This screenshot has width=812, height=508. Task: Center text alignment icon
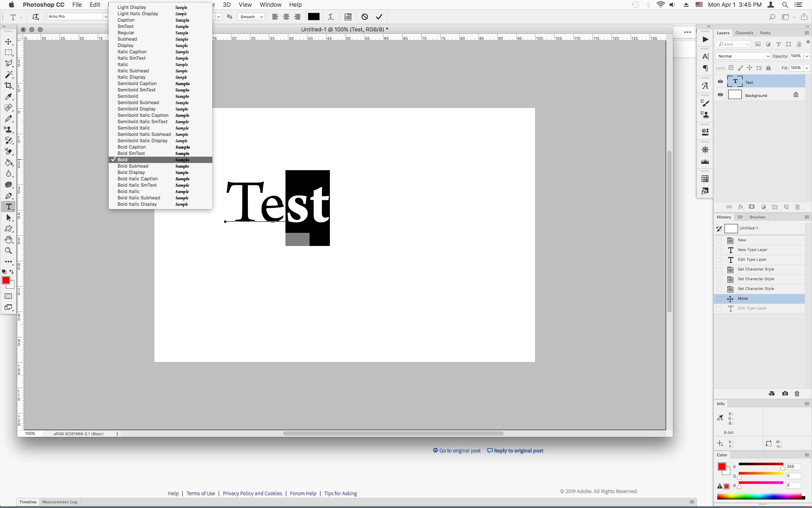286,17
